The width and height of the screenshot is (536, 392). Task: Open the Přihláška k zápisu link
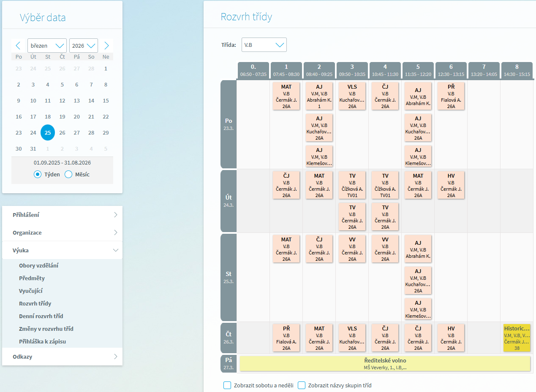click(x=42, y=342)
